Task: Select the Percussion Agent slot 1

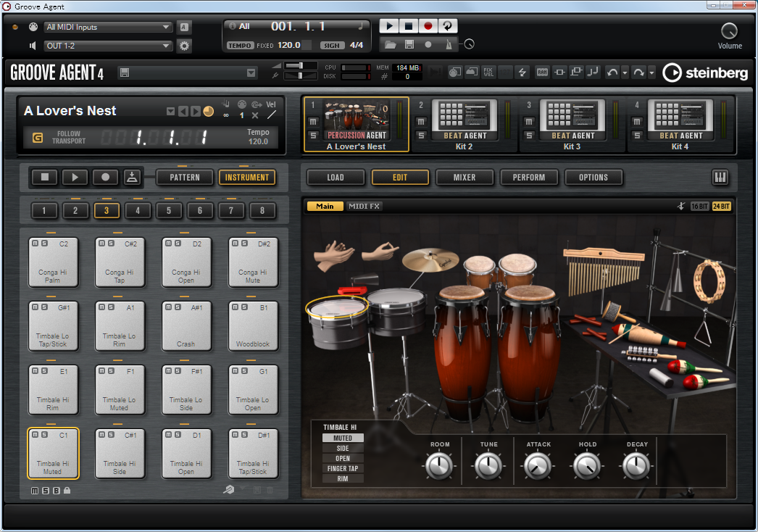Action: (357, 124)
